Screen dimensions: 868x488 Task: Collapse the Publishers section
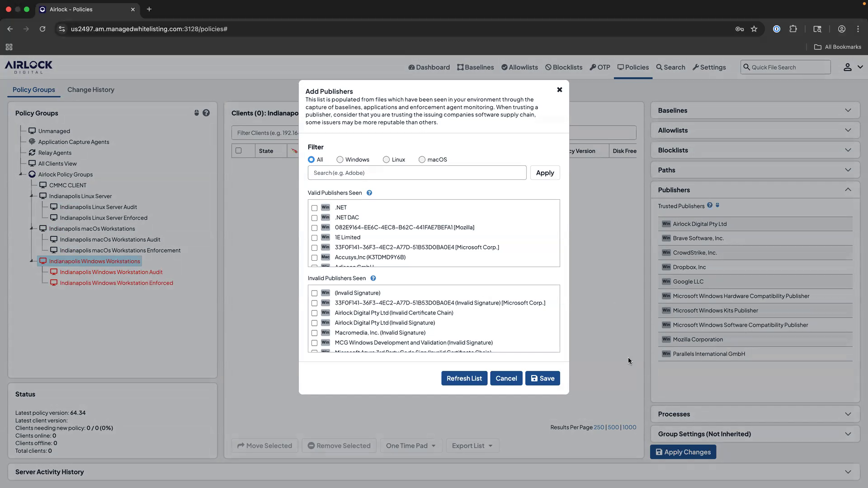(x=849, y=189)
